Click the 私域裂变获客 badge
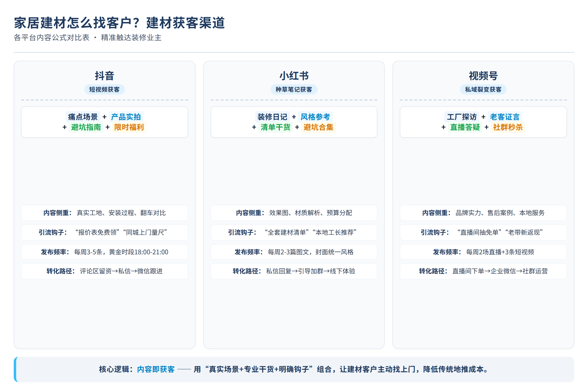Viewport: 588px width, 392px height. tap(483, 89)
